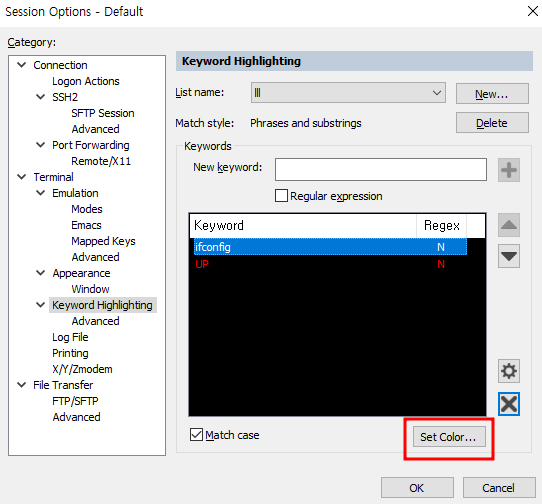The image size is (542, 504).
Task: Select Modes under Emulation
Action: 87,209
